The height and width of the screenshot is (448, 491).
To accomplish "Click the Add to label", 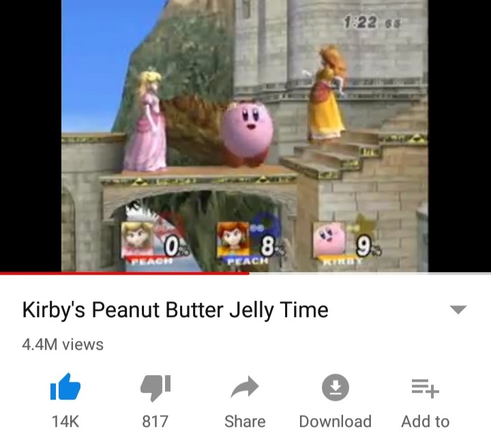I will tap(426, 421).
